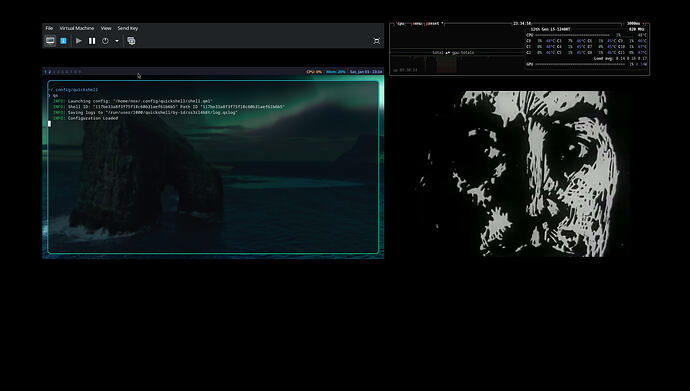Open the Send Key menu
Screen dimensions: 690x391
coord(128,28)
